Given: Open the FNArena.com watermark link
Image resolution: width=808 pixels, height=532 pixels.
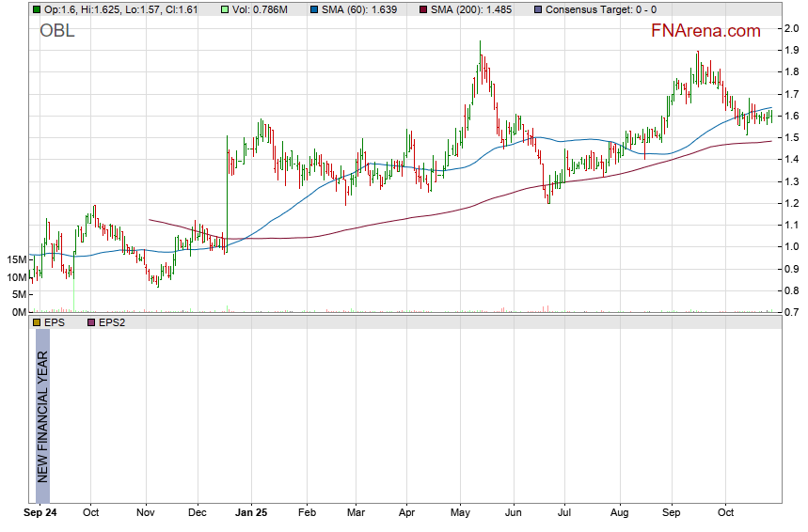Looking at the screenshot, I should [705, 31].
